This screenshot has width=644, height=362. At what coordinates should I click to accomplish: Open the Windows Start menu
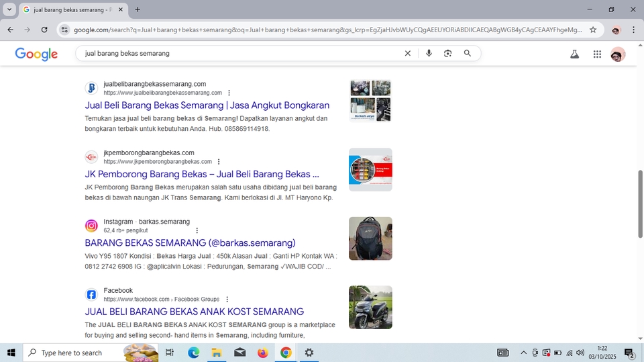(x=11, y=353)
